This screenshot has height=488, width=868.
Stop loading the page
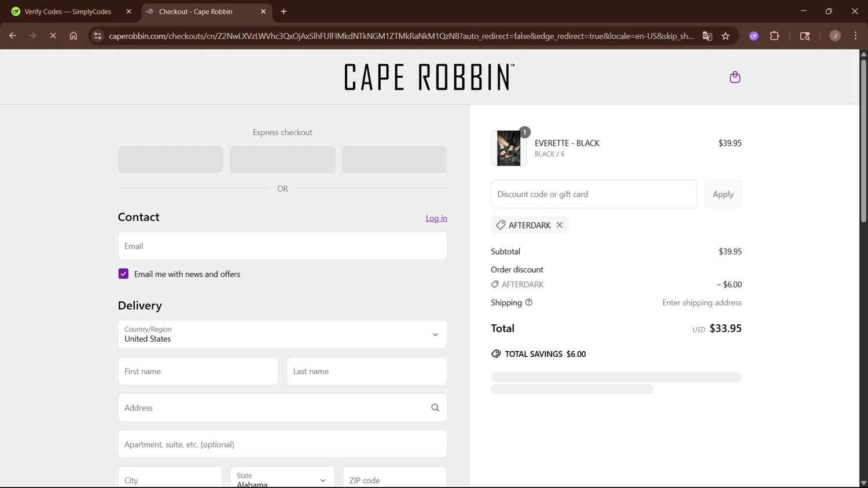tap(53, 36)
